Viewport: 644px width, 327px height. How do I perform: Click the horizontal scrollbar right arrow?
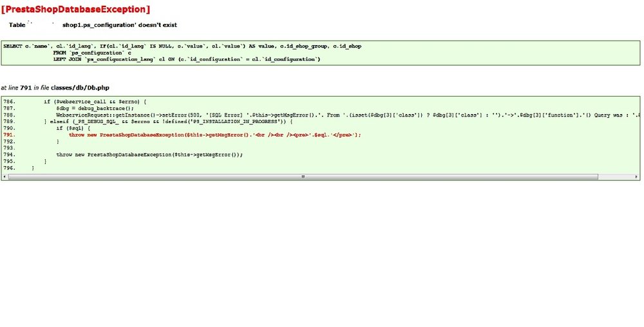[x=637, y=177]
